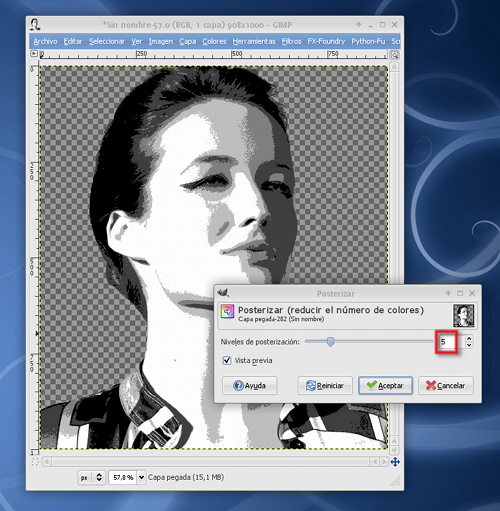The height and width of the screenshot is (511, 500).
Task: Open the px unit selector
Action: (x=92, y=477)
